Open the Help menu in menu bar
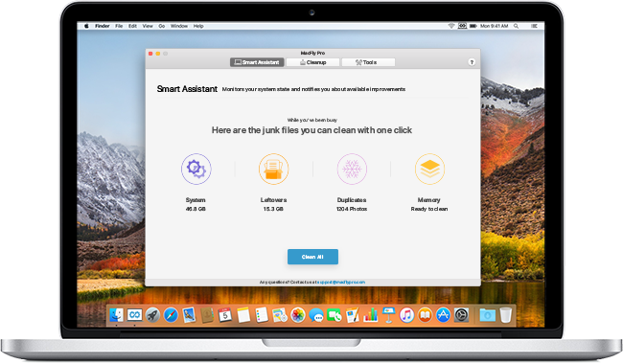This screenshot has height=364, width=623. [x=198, y=26]
